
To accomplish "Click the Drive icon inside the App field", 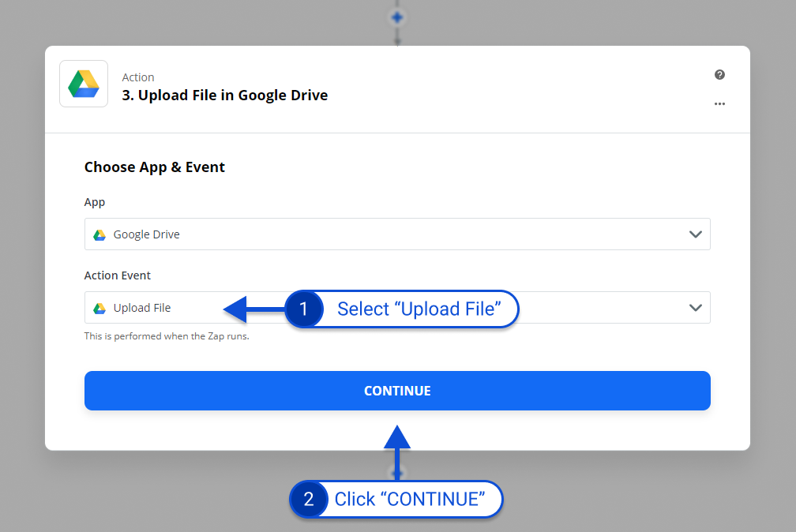I will pos(99,234).
